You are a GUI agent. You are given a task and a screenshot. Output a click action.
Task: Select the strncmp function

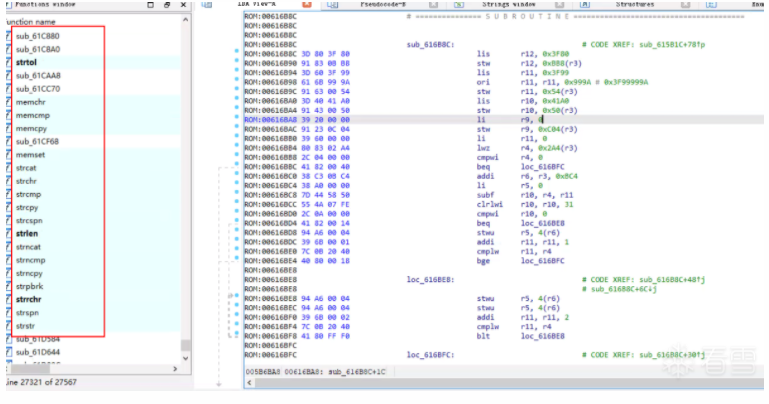[30, 260]
